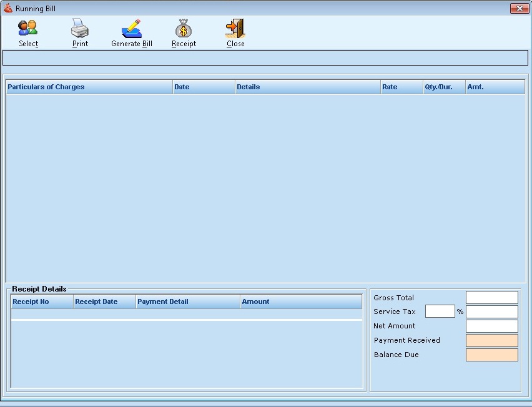Viewport: 532px width, 407px height.
Task: Click the Print icon
Action: tap(80, 28)
